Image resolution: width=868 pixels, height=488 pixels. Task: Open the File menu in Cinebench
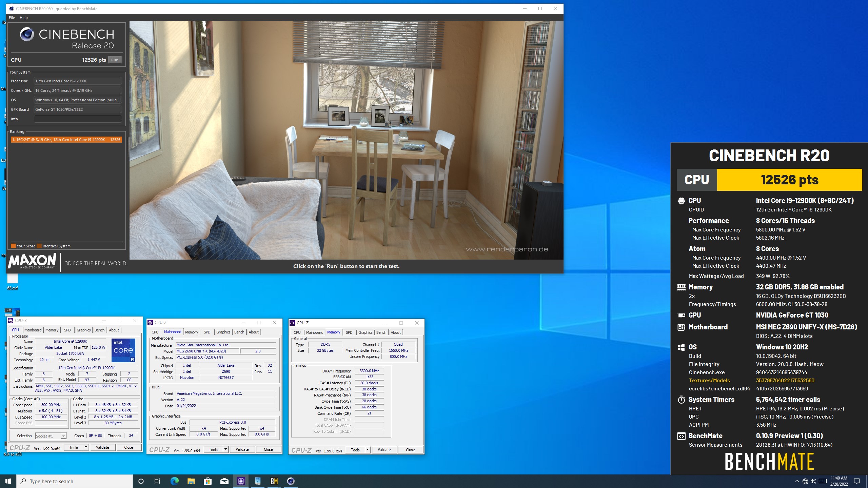[12, 18]
